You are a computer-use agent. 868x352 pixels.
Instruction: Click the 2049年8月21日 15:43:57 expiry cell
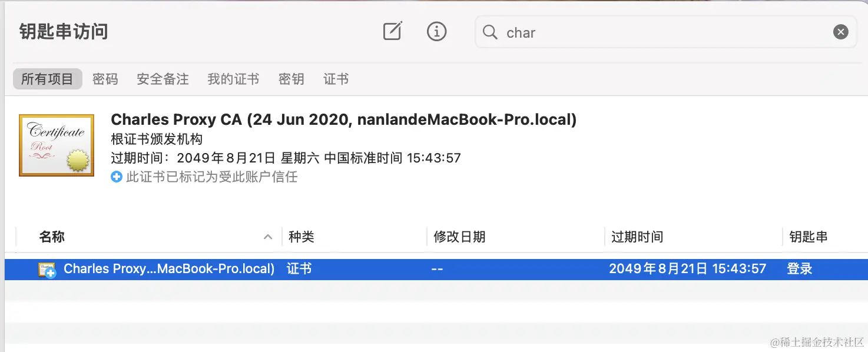click(687, 269)
